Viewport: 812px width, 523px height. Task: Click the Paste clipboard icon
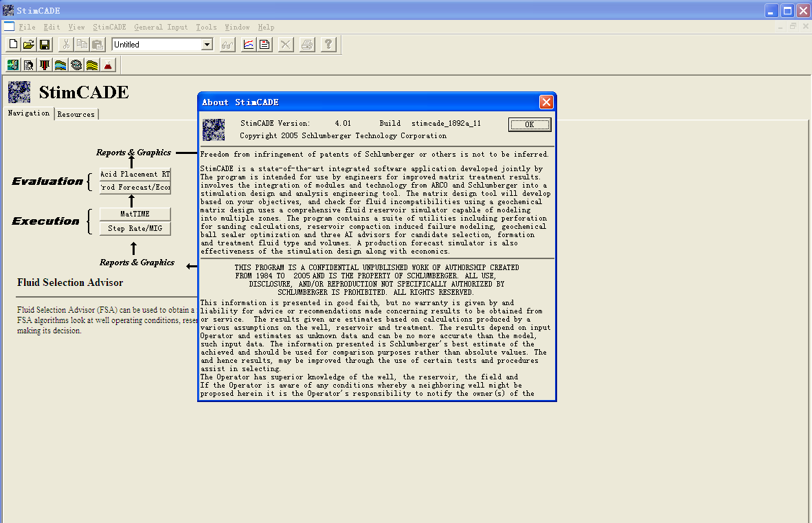point(98,45)
